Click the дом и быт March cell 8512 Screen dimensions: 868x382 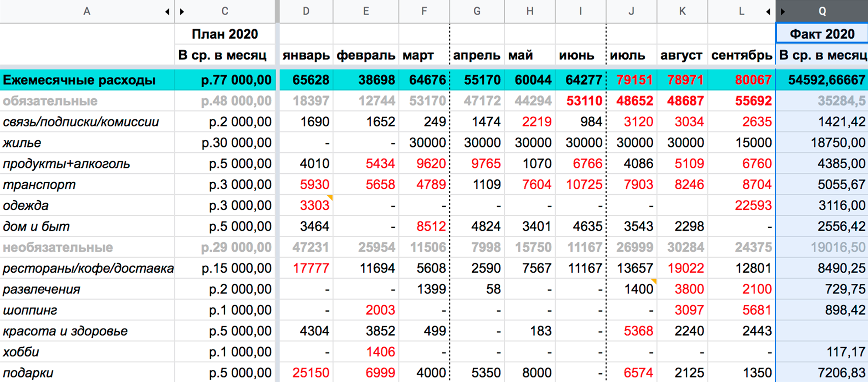(424, 226)
